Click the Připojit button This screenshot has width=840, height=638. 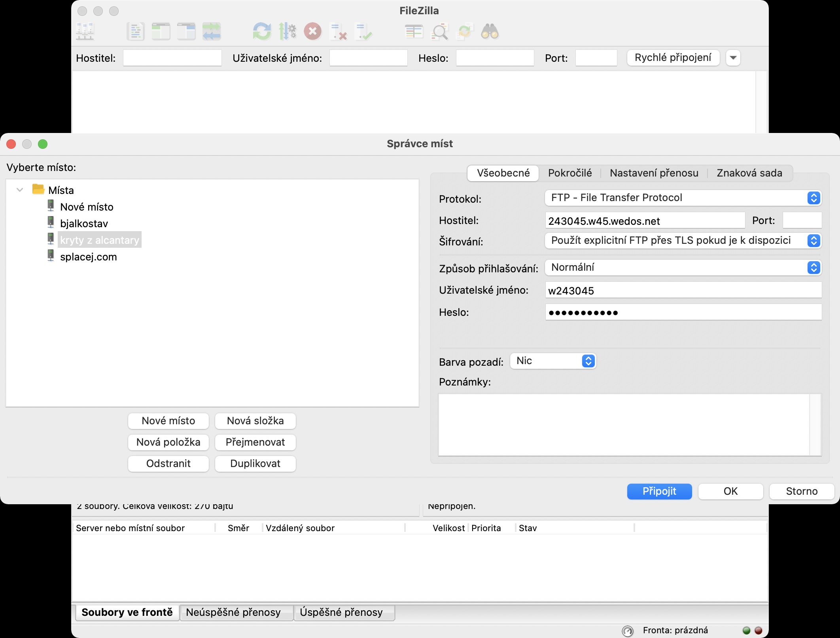[x=659, y=491]
